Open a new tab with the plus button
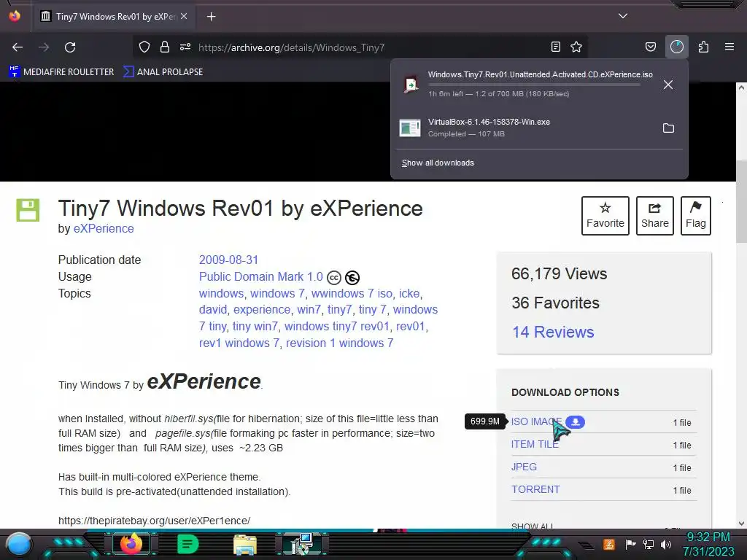747x560 pixels. [211, 17]
